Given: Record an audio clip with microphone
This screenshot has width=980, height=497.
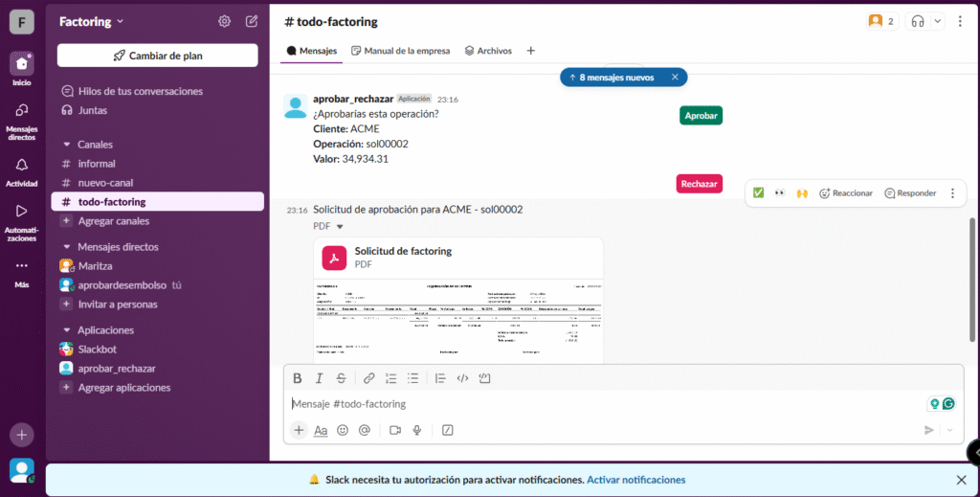Looking at the screenshot, I should [417, 430].
